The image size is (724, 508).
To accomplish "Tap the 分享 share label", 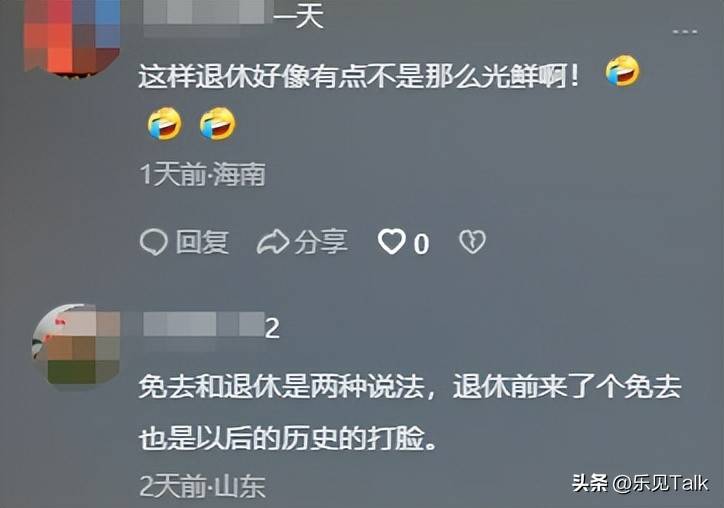I will [x=321, y=242].
